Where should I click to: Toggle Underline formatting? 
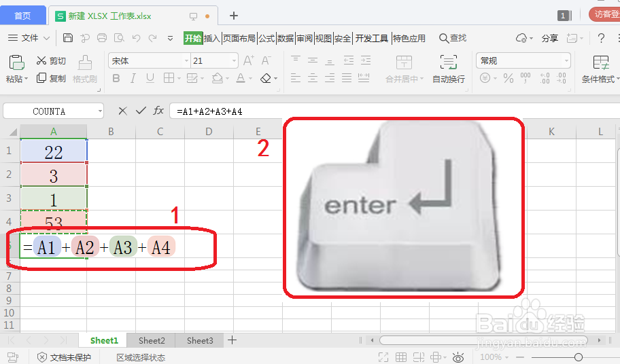[150, 78]
